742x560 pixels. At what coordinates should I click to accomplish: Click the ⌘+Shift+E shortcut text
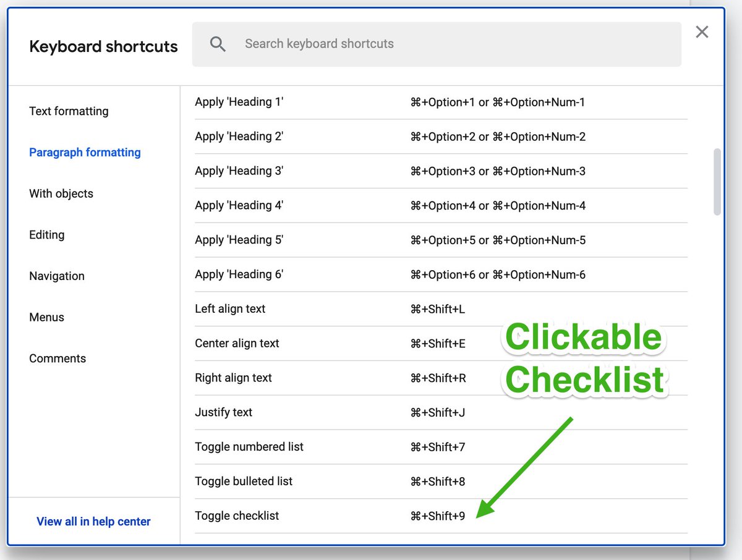pos(438,344)
